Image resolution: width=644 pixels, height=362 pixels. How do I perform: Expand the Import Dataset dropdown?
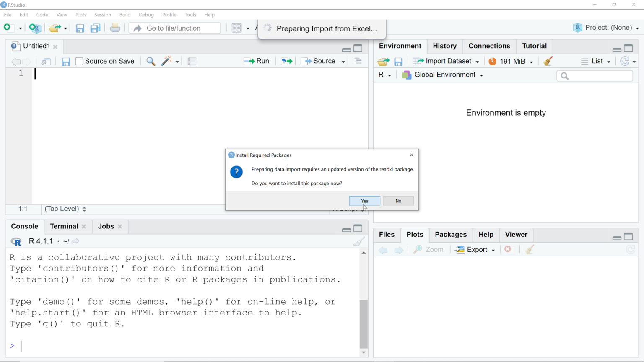(447, 61)
